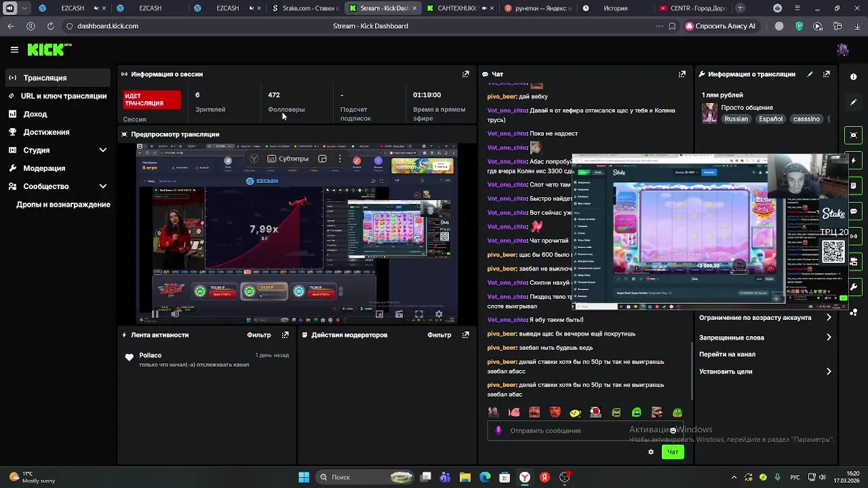Toggle stream preview panel in right rail
Screen dimensions: 868x488
point(854,135)
